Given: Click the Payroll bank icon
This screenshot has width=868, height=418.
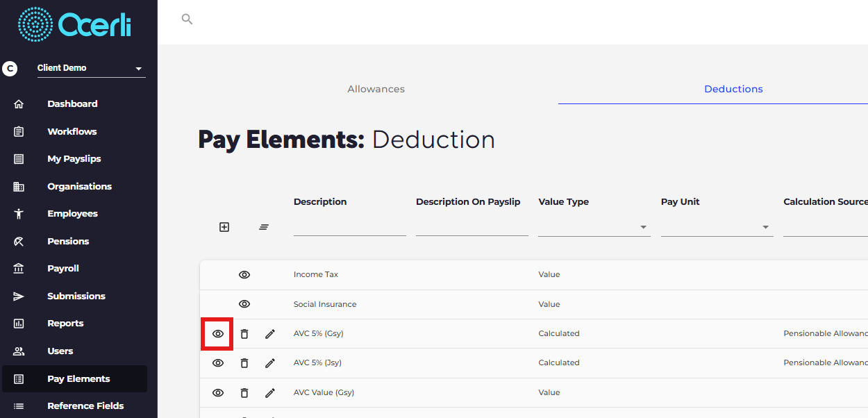Looking at the screenshot, I should (19, 269).
